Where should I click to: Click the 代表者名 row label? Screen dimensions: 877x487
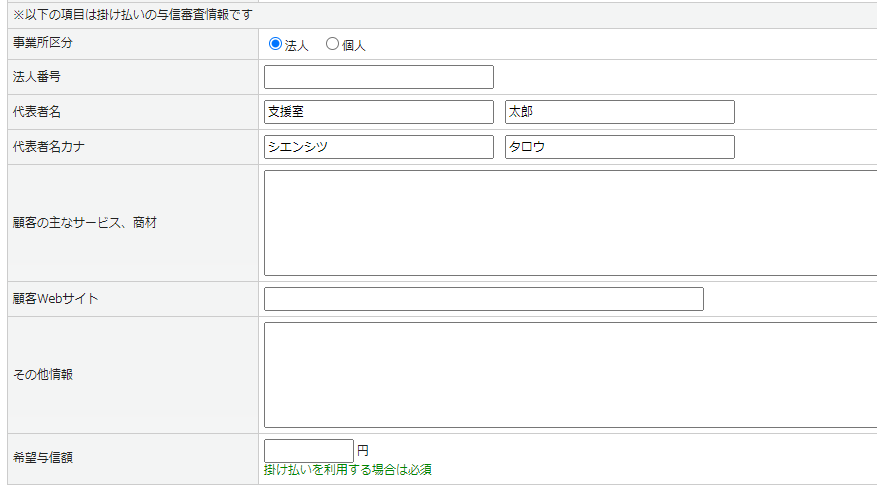pos(36,112)
